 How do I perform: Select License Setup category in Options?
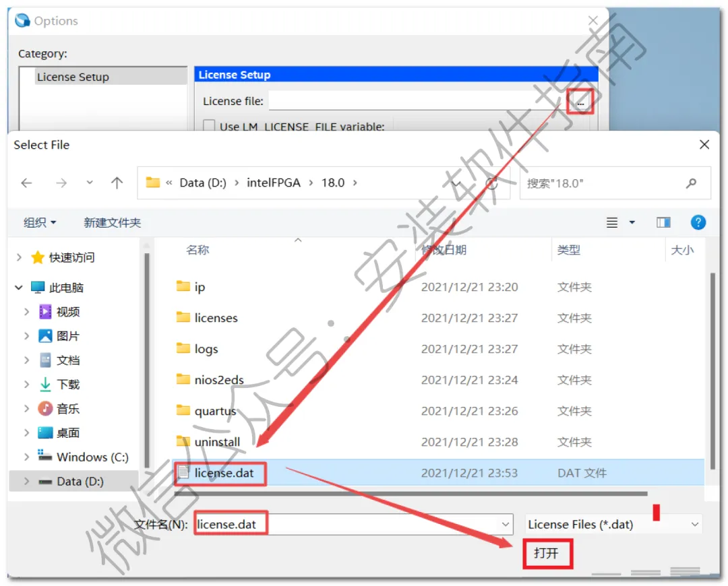pos(111,77)
